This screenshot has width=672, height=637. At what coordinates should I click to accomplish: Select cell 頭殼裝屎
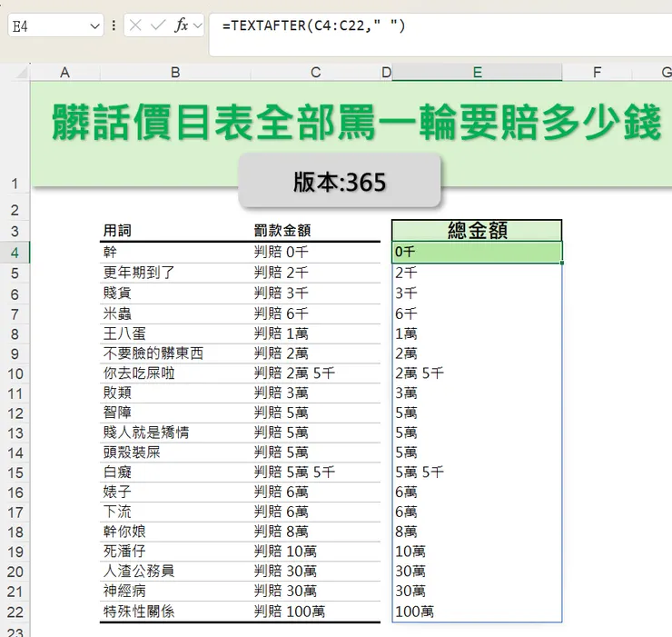tap(175, 453)
